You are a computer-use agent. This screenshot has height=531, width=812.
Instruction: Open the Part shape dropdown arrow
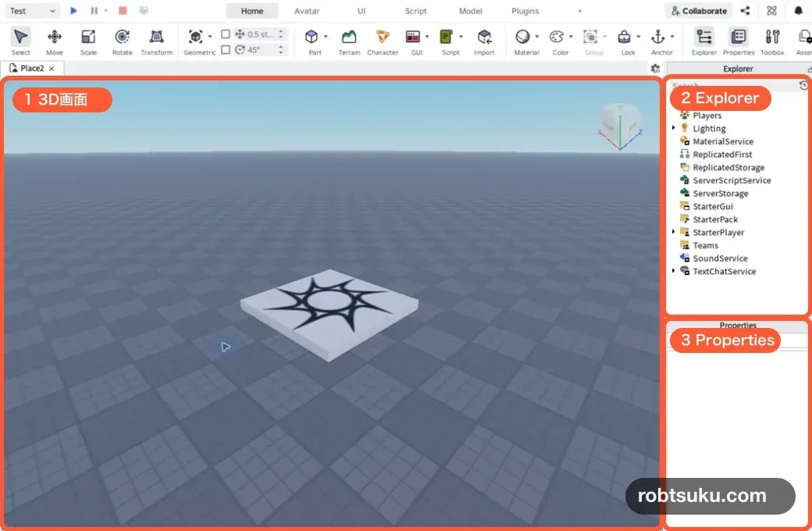pyautogui.click(x=326, y=37)
